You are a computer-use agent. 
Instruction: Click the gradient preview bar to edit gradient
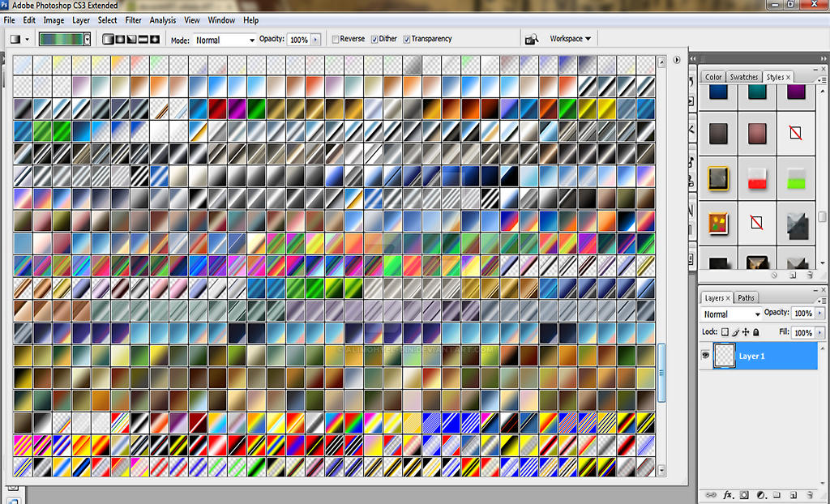[x=62, y=39]
